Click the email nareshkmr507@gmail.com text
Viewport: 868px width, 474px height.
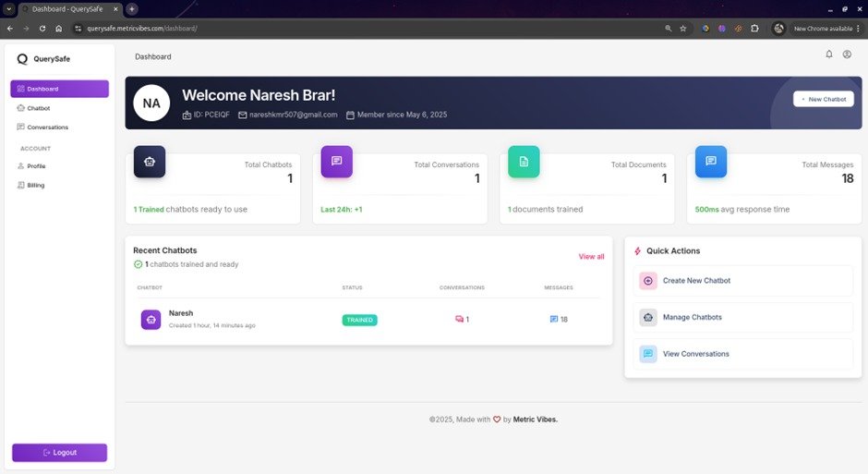(293, 115)
